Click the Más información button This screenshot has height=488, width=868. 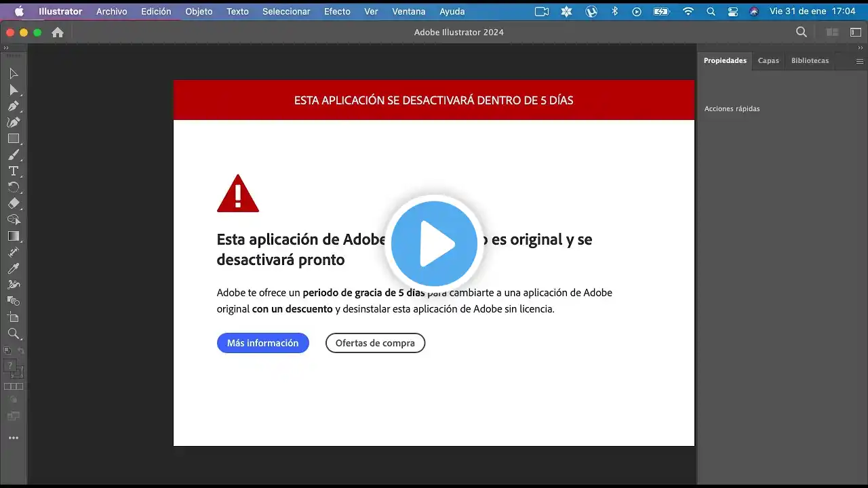point(263,343)
